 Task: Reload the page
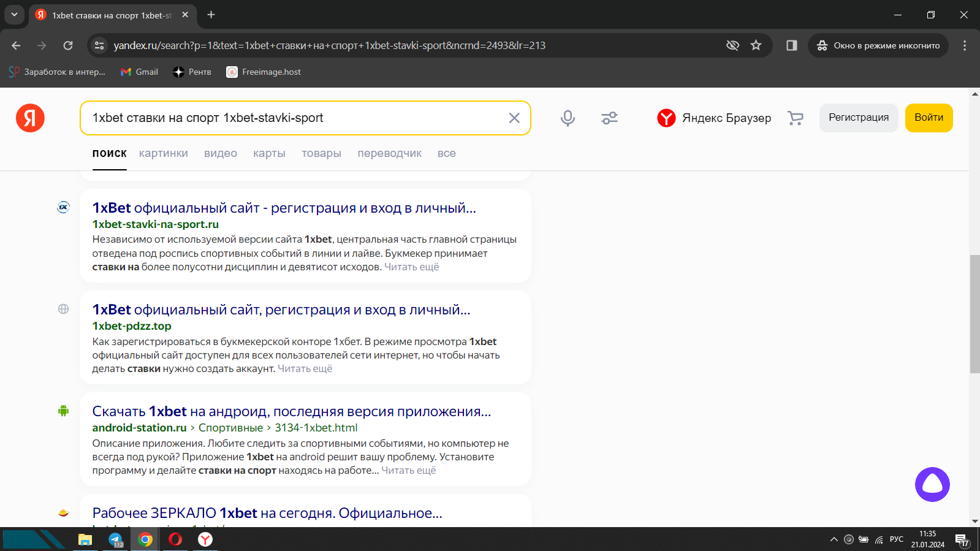coord(68,45)
